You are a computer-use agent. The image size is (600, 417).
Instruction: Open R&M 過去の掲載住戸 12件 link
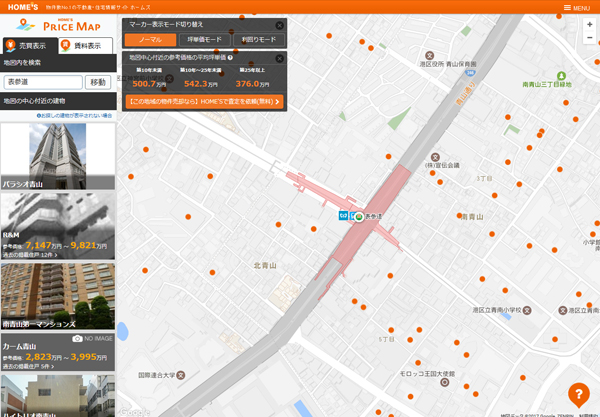tap(30, 255)
